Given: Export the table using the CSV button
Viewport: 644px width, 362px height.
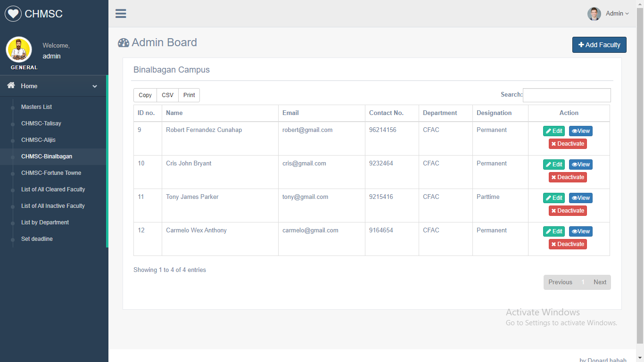Looking at the screenshot, I should coord(167,95).
